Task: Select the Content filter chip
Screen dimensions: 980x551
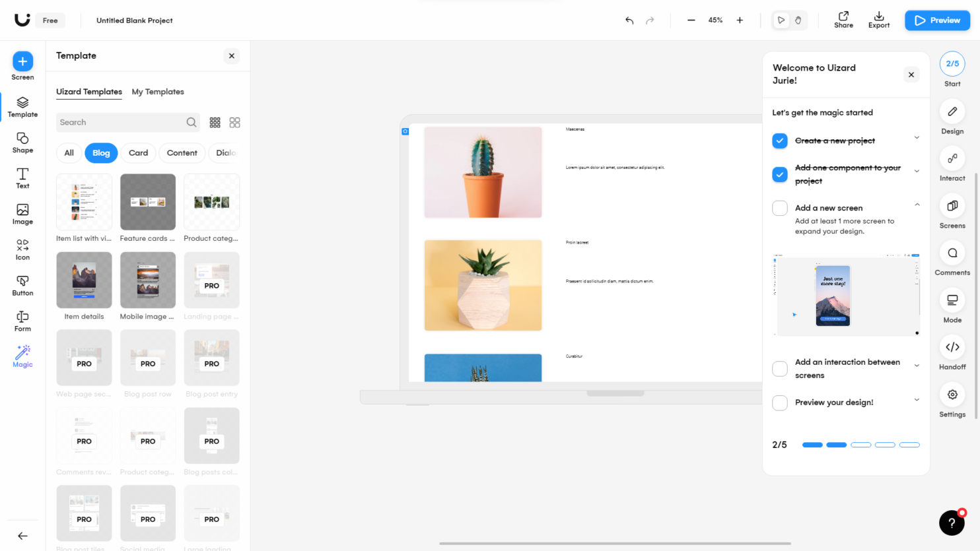Action: point(182,153)
